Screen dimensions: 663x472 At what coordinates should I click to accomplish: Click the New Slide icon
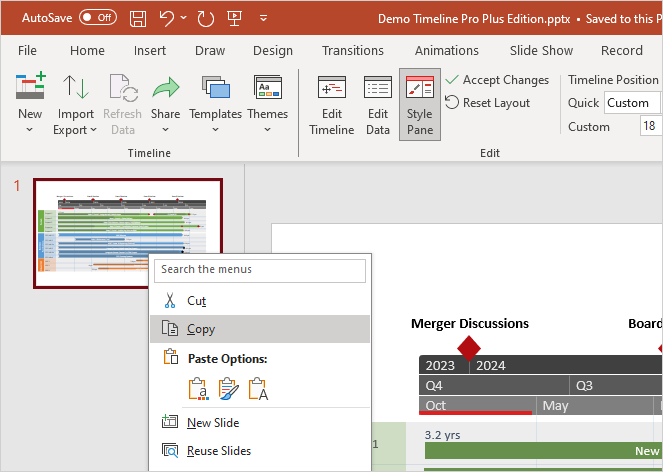click(x=170, y=422)
